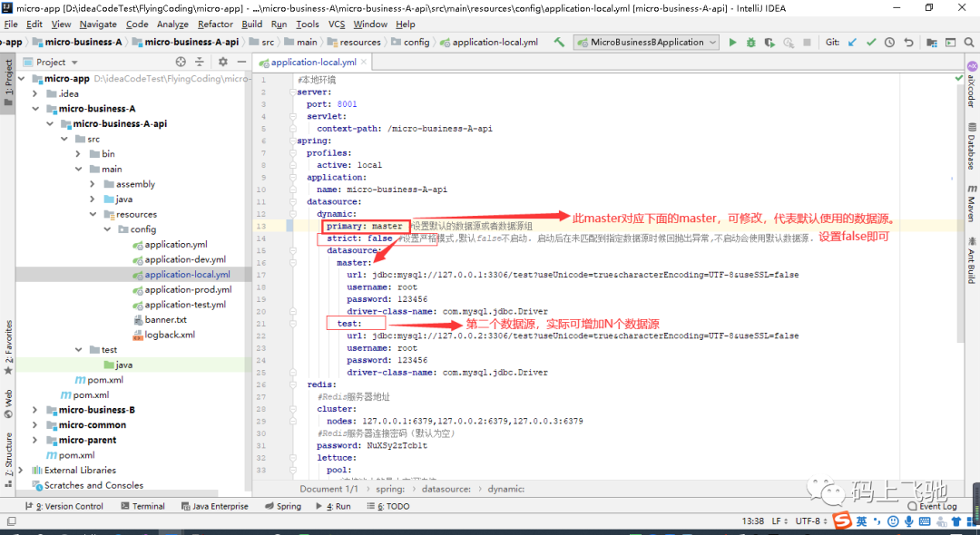This screenshot has width=980, height=535.
Task: Open Search Everywhere magnifier icon
Action: click(x=969, y=43)
